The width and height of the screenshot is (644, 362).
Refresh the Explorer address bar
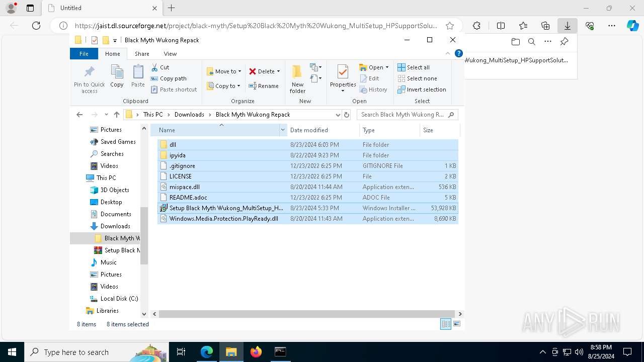[x=346, y=115]
